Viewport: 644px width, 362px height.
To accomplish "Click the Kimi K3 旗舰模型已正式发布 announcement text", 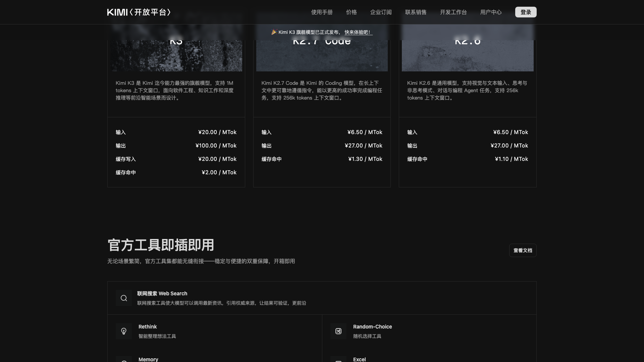I will point(309,32).
